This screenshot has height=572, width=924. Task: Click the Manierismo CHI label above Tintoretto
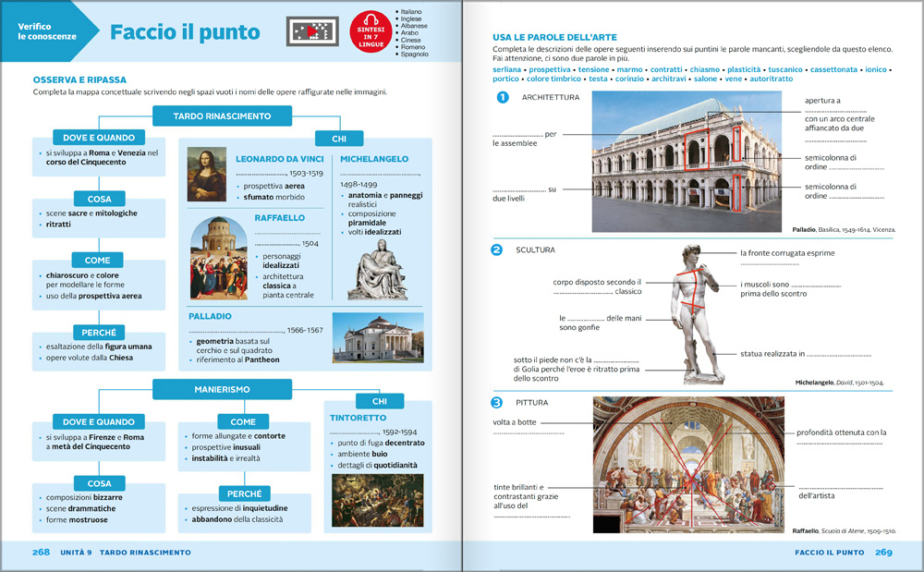pos(380,401)
